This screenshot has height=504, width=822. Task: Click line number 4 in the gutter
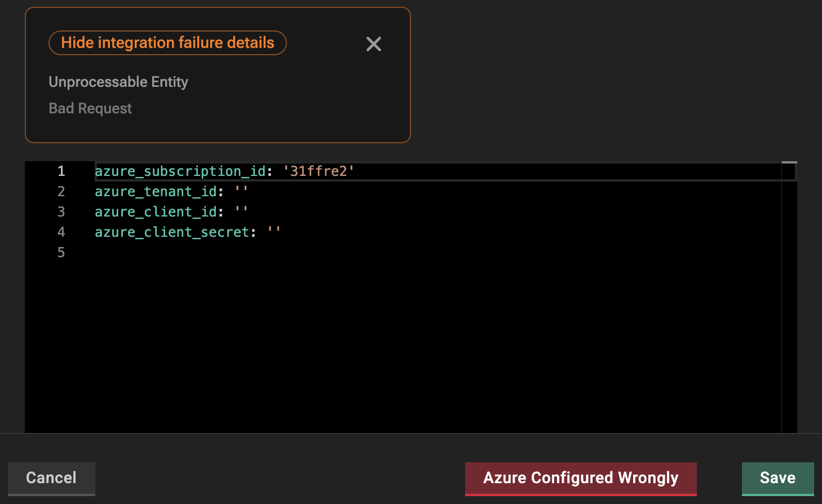(x=61, y=232)
